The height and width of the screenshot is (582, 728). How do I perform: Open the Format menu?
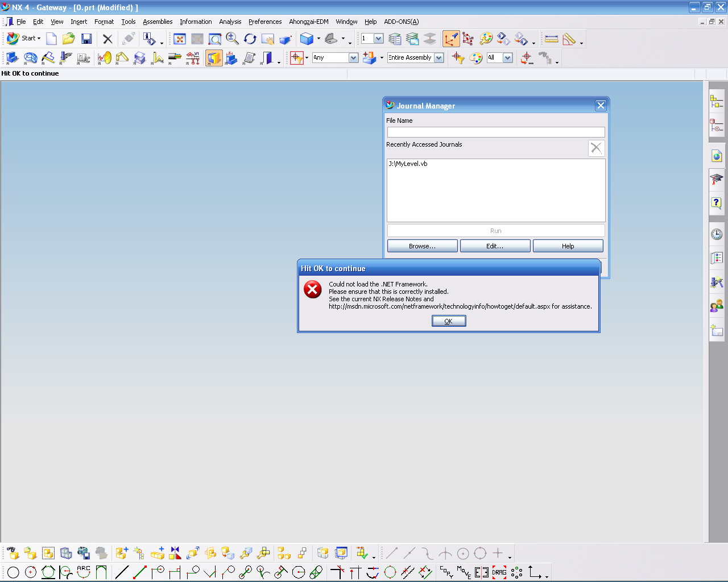[104, 22]
